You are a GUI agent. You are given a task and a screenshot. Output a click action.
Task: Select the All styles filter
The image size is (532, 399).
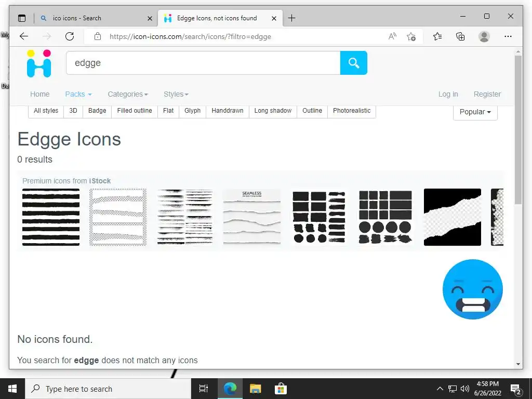[x=46, y=111]
